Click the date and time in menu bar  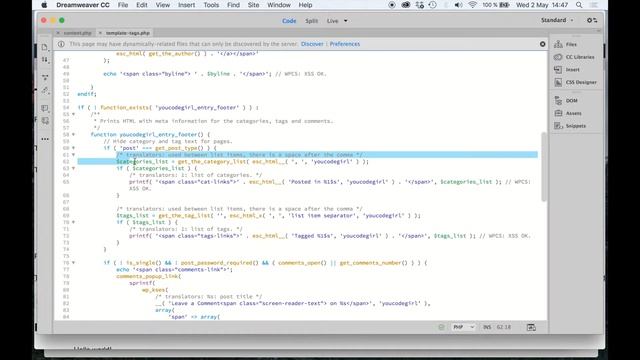pos(542,5)
